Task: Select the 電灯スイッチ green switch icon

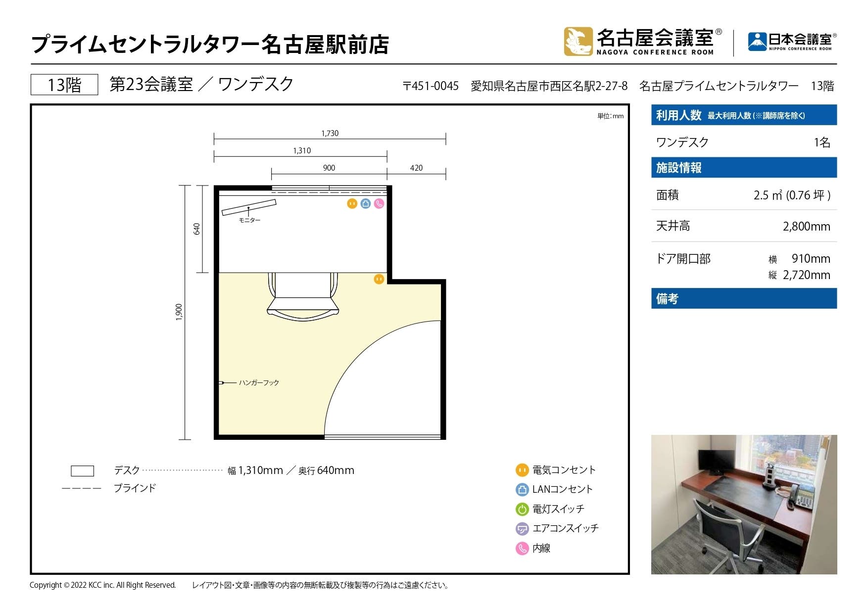Action: (x=522, y=509)
